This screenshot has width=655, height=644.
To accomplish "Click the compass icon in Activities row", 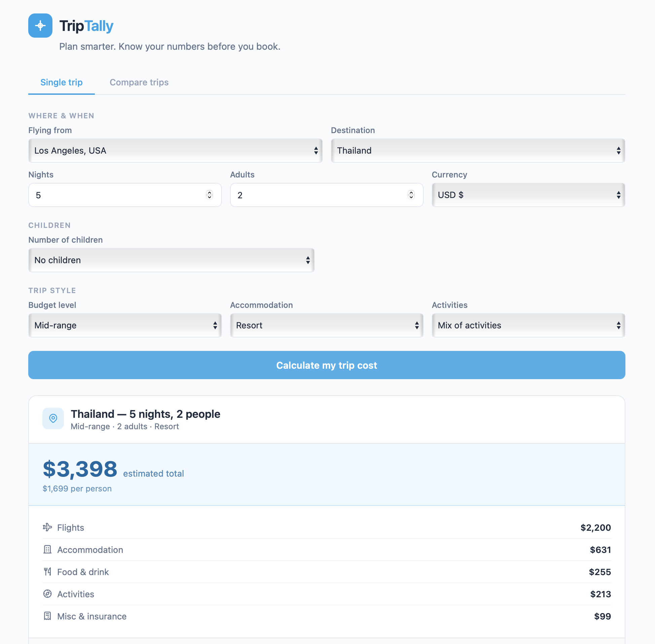I will click(47, 594).
